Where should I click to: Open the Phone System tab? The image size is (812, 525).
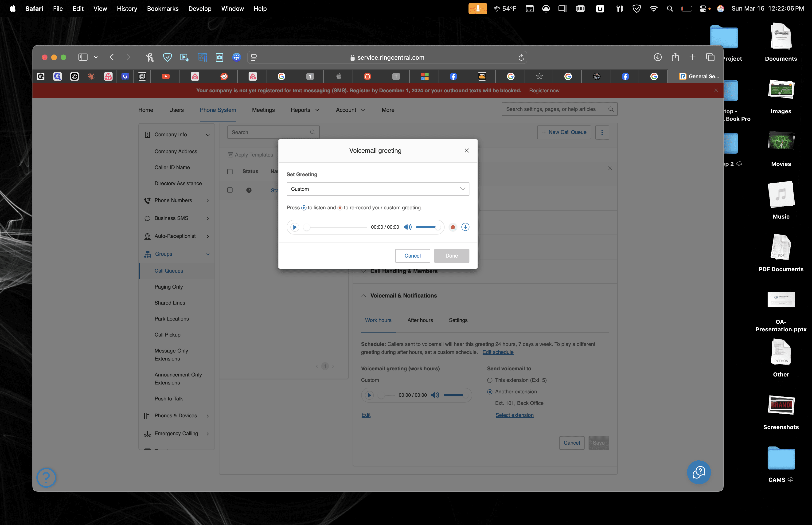click(x=218, y=110)
